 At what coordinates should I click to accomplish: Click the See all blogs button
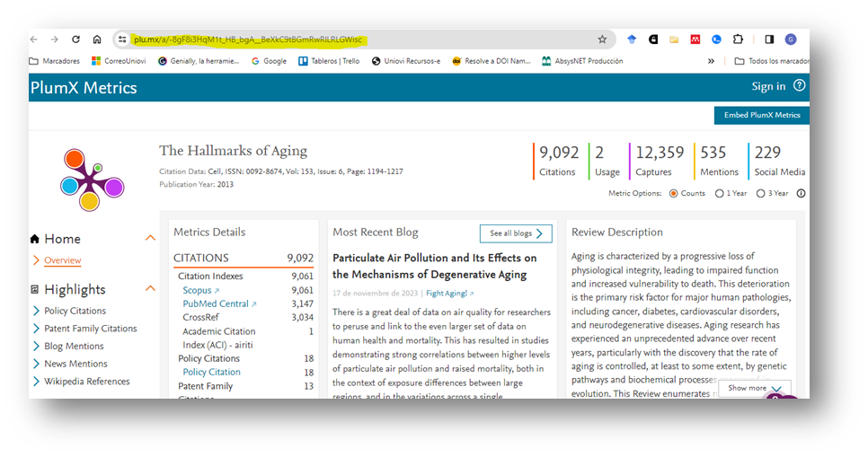(516, 233)
